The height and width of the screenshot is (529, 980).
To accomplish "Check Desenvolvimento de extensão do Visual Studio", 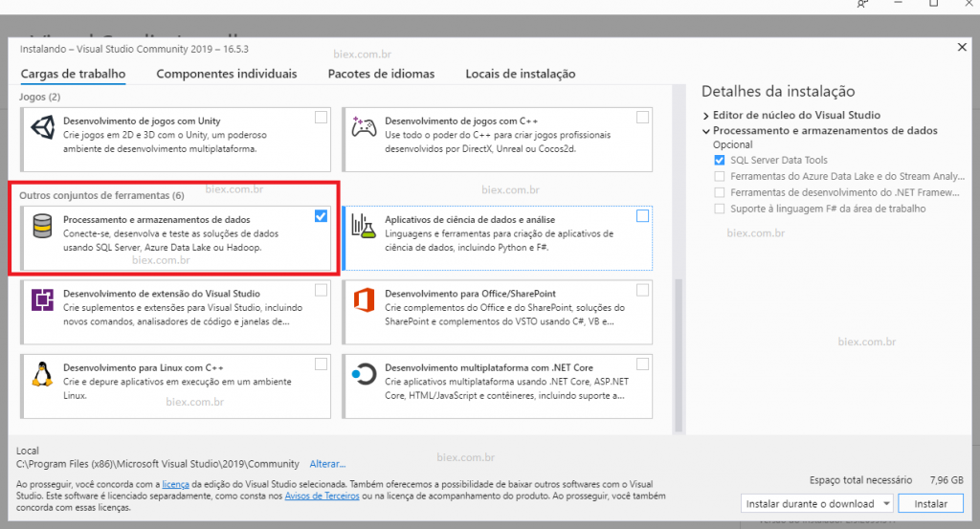I will [321, 290].
